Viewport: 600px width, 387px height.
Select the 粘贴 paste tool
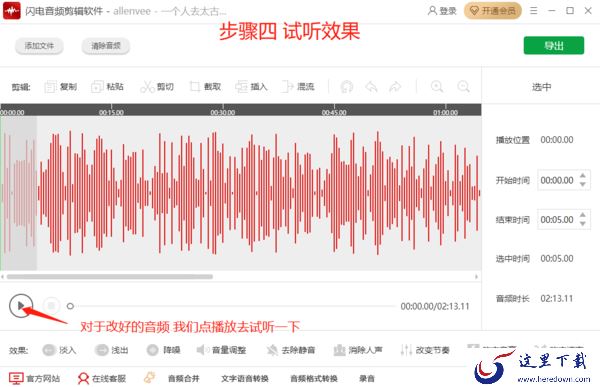[x=108, y=87]
